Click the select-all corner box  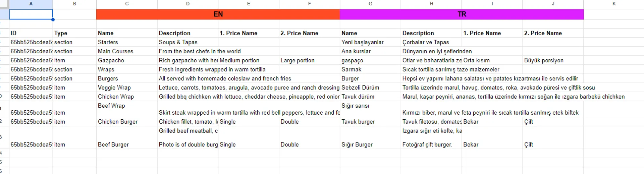pos(4,4)
